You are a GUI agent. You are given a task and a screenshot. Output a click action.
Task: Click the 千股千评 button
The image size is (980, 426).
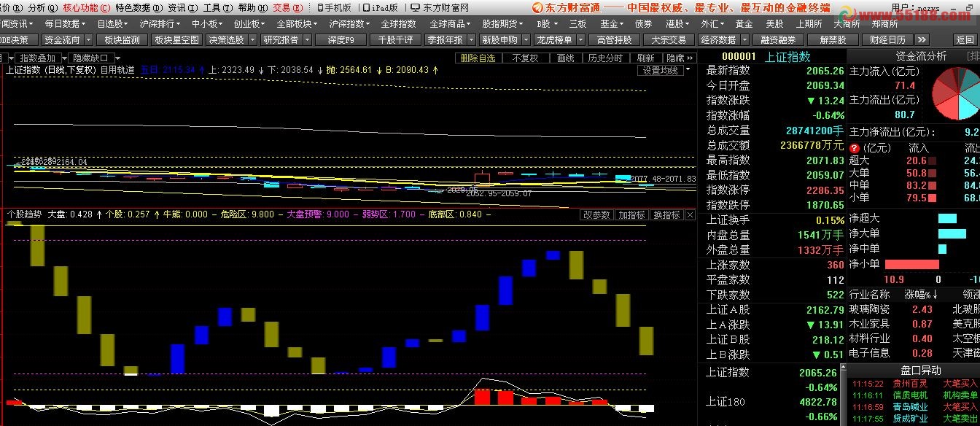click(x=395, y=40)
